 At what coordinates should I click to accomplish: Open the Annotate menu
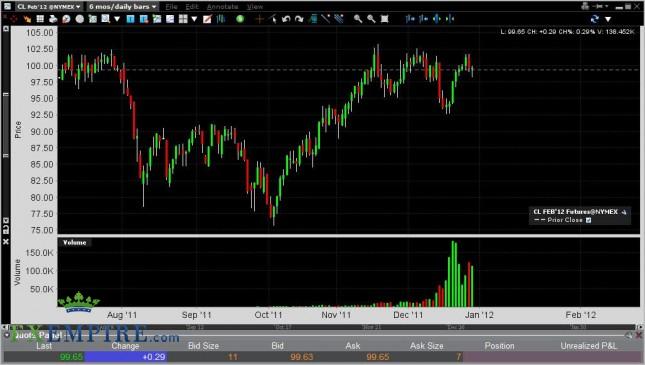point(222,7)
